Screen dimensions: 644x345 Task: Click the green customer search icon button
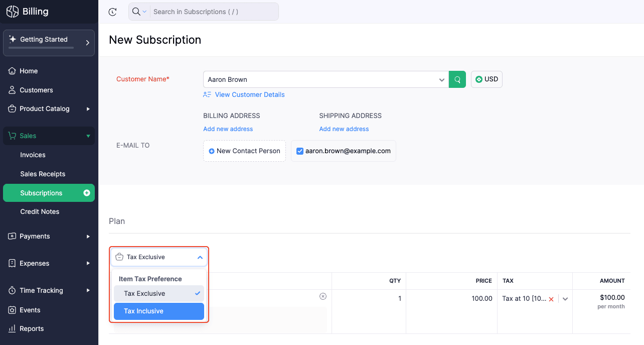(457, 79)
